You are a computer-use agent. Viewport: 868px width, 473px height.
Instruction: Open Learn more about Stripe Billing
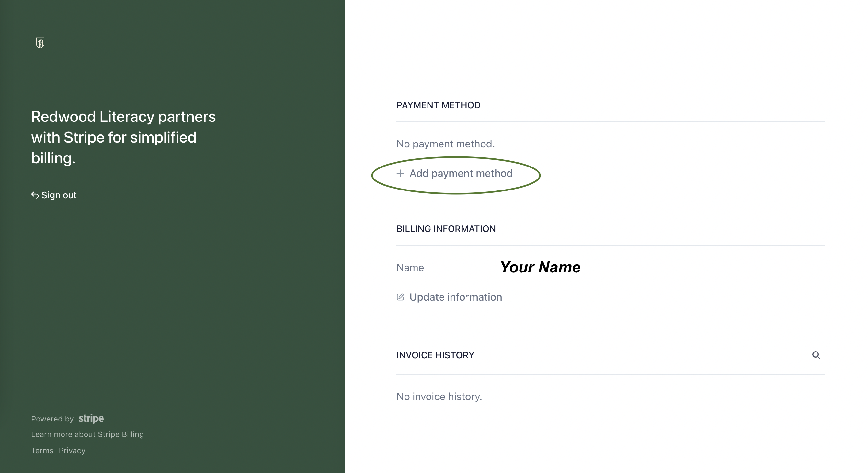87,434
